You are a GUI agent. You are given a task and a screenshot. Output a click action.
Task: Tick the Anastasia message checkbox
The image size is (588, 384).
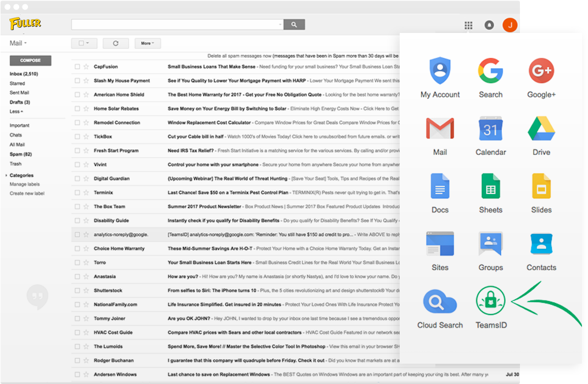[77, 277]
